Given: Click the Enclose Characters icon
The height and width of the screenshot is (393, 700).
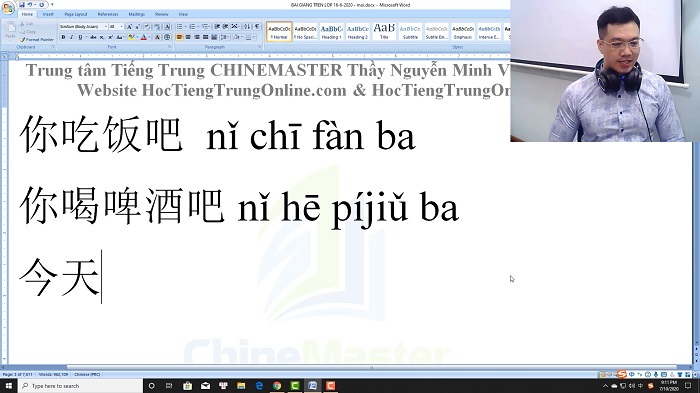Looking at the screenshot, I should pos(167,37).
